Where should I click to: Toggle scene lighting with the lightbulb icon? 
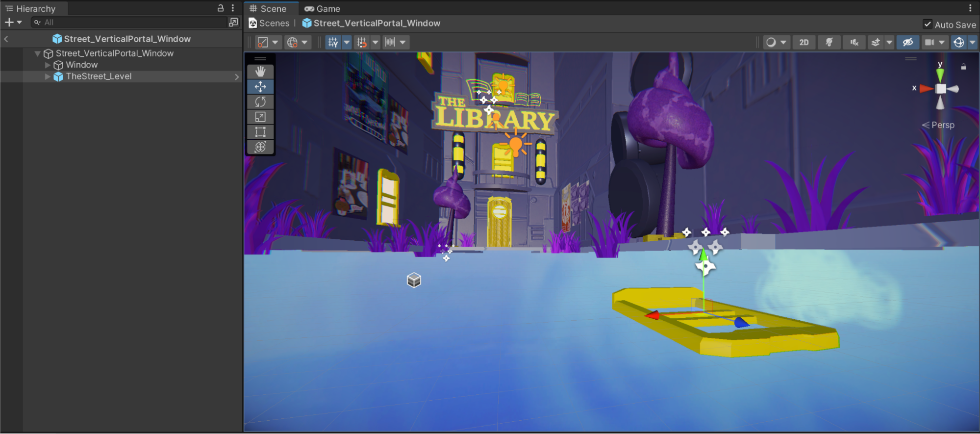pyautogui.click(x=829, y=42)
